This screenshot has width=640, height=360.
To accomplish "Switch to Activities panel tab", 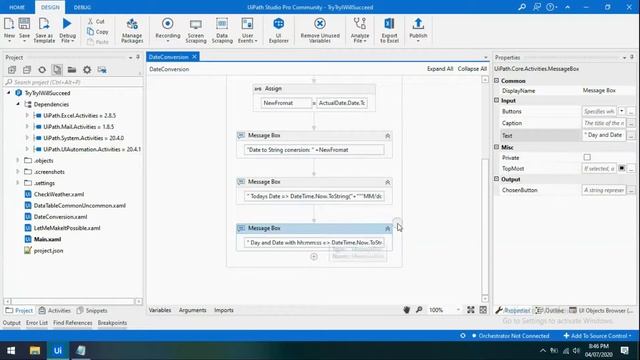I will coord(54,311).
